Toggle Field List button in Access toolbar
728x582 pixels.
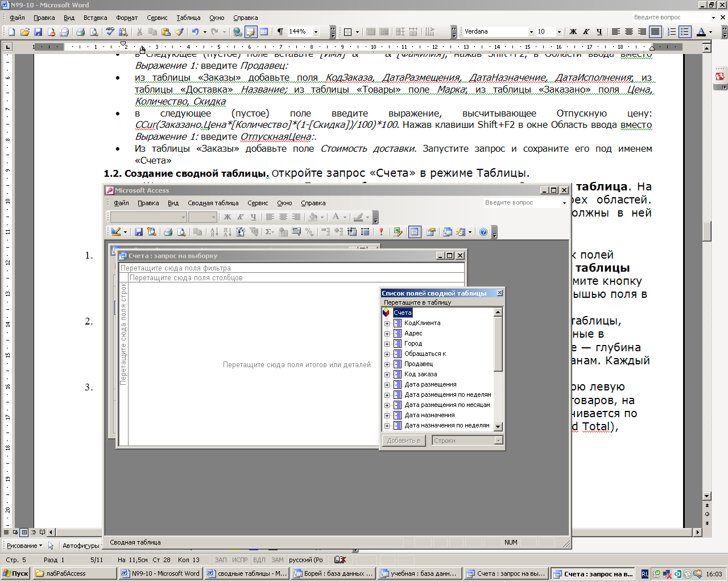pyautogui.click(x=415, y=232)
